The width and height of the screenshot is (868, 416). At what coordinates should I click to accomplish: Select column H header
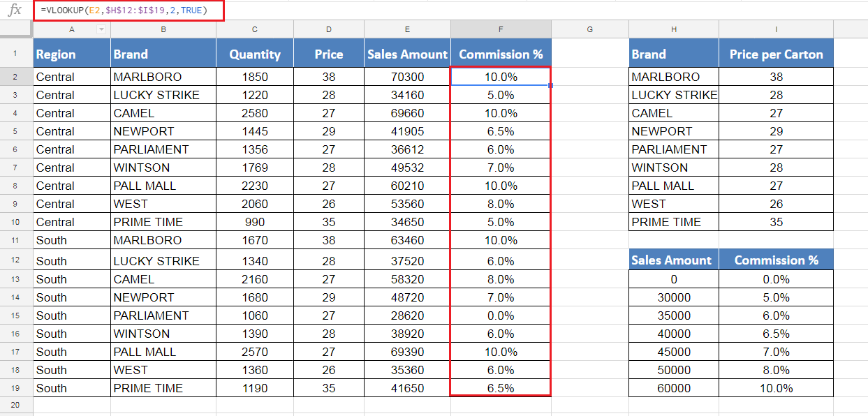coord(674,29)
